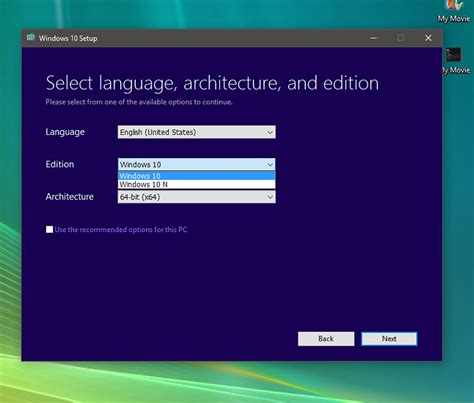Click the disabled maximize button

tap(401, 38)
